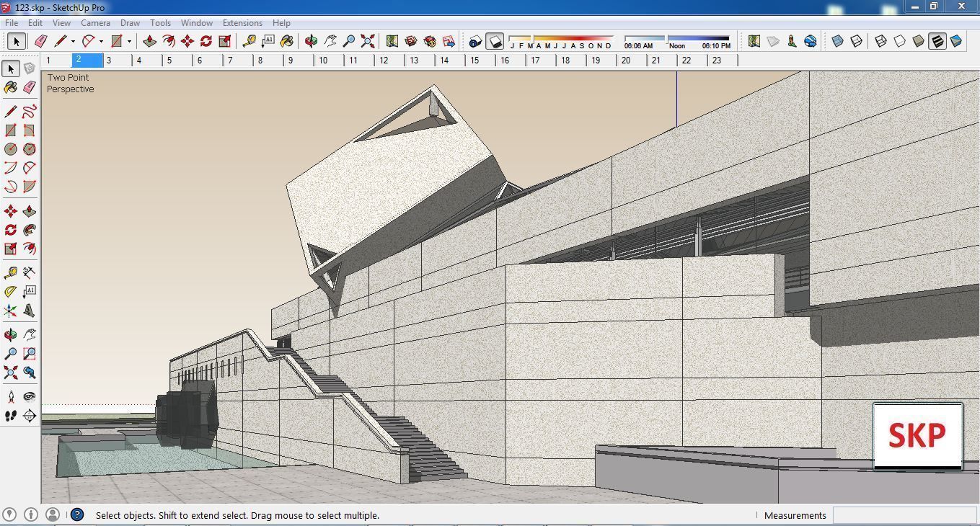The height and width of the screenshot is (526, 980).
Task: Open the Window menu
Action: 196,23
